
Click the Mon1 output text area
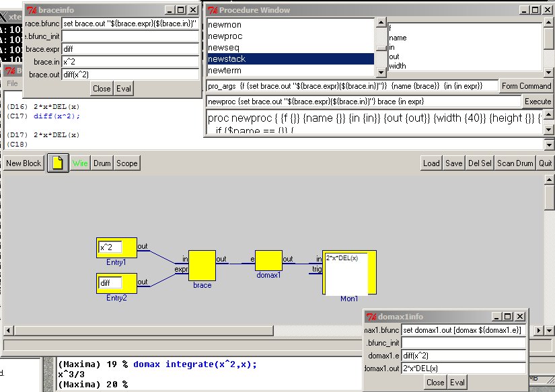[x=346, y=274]
